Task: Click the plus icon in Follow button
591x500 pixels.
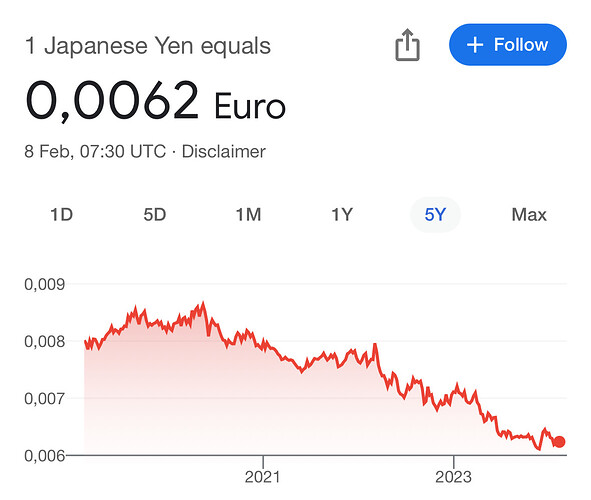Action: [475, 45]
